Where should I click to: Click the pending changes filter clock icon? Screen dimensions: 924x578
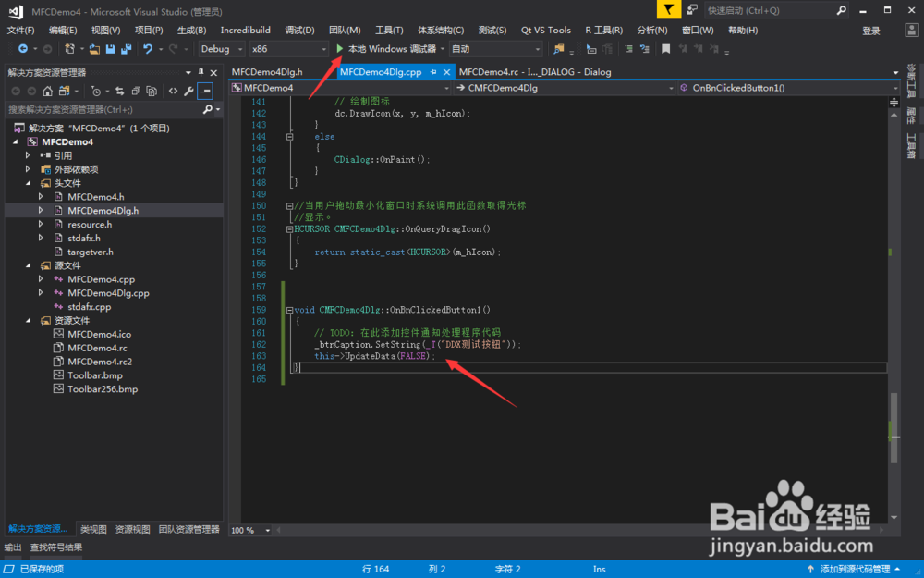(95, 91)
